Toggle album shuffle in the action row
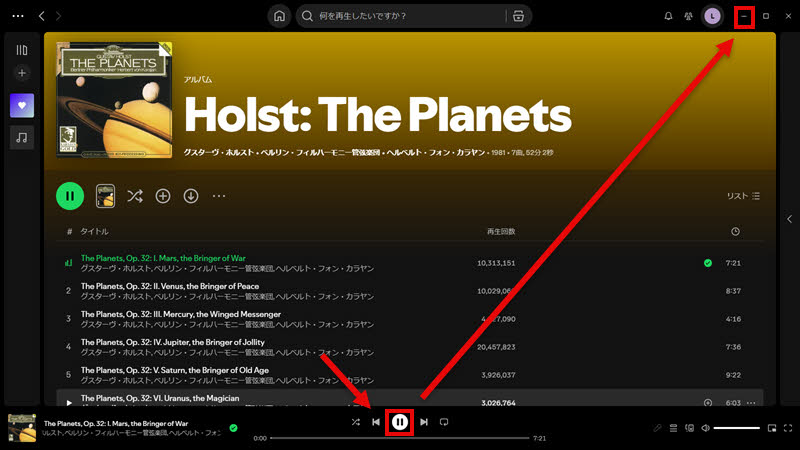The image size is (800, 450). (135, 196)
